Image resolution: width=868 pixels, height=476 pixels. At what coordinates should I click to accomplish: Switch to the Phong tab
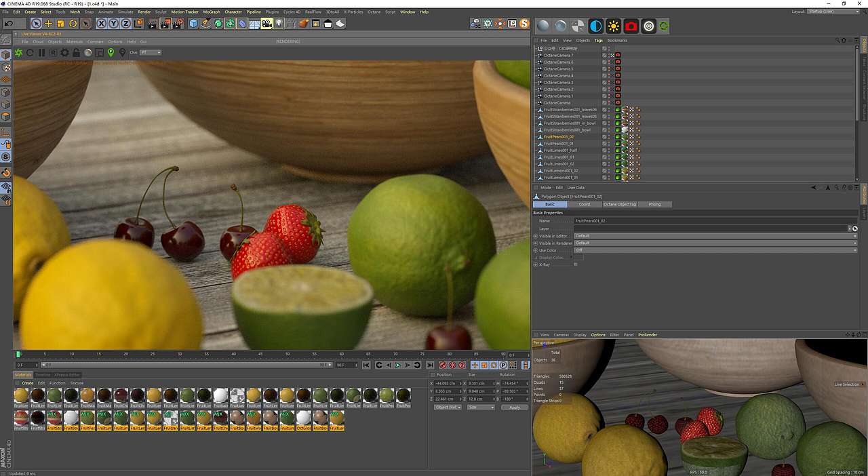[x=654, y=204]
